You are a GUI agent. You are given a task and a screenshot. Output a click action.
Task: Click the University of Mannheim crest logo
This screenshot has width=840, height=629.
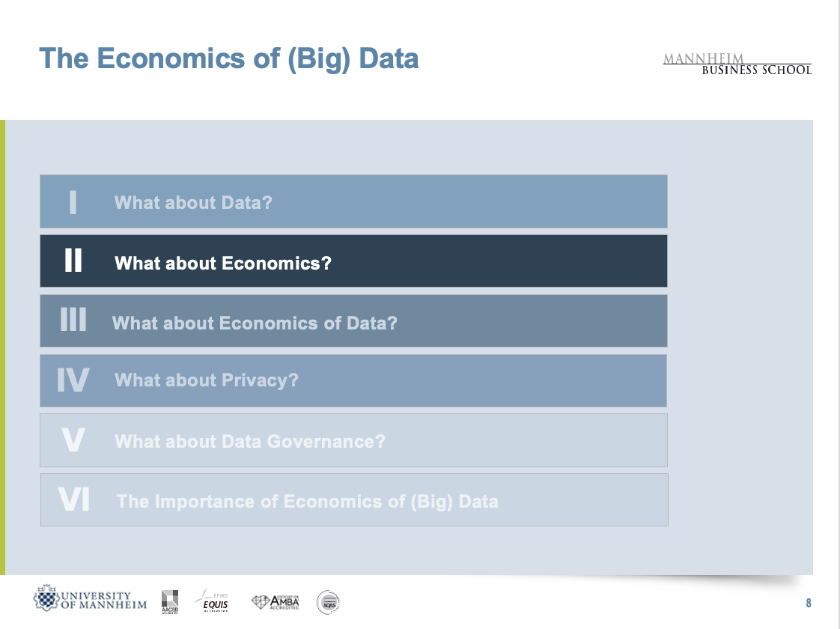[x=46, y=600]
